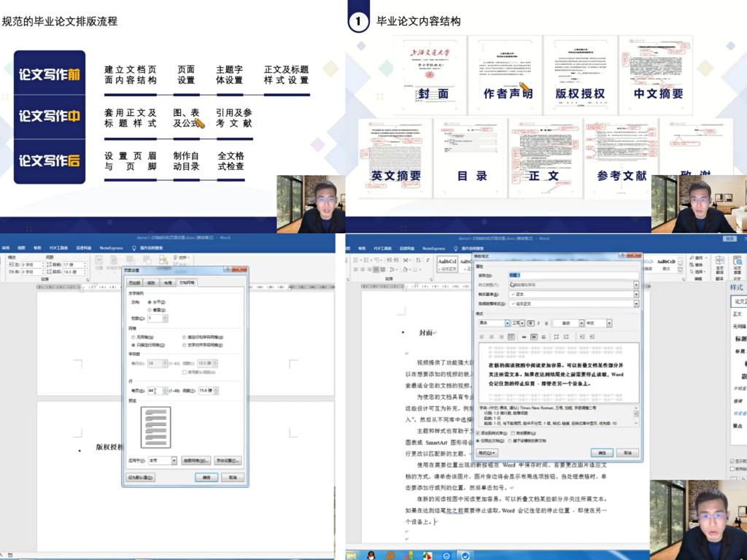Click the Italic button in Modify Style dialog

click(539, 323)
